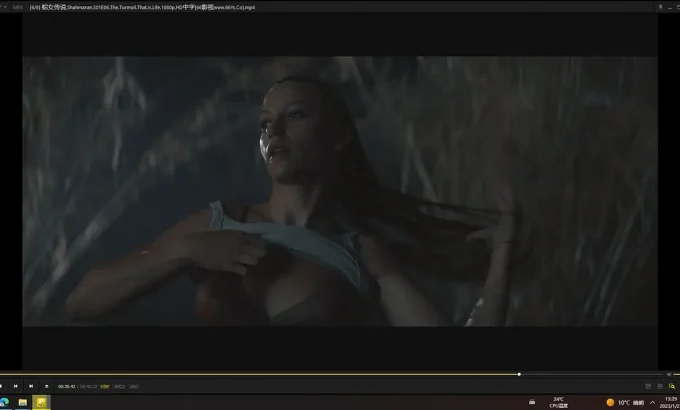Open the weather widget showing 10°C
680x410 pixels.
[625, 403]
